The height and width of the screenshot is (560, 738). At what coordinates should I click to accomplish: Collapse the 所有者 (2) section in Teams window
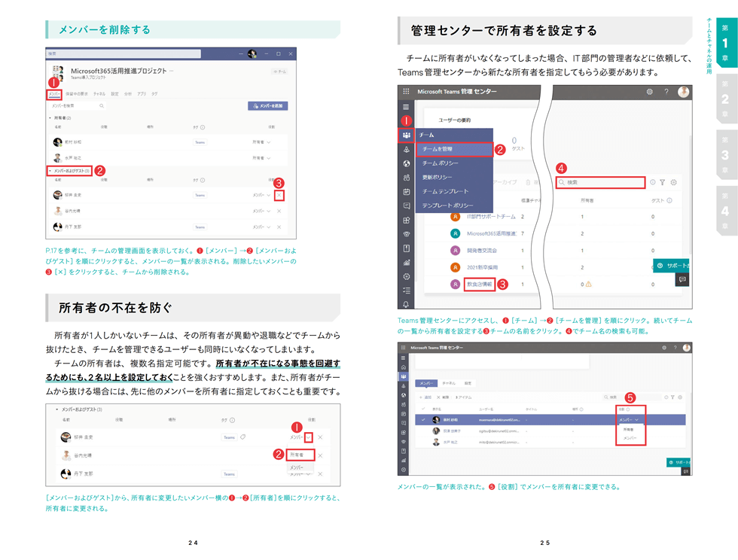tap(50, 117)
